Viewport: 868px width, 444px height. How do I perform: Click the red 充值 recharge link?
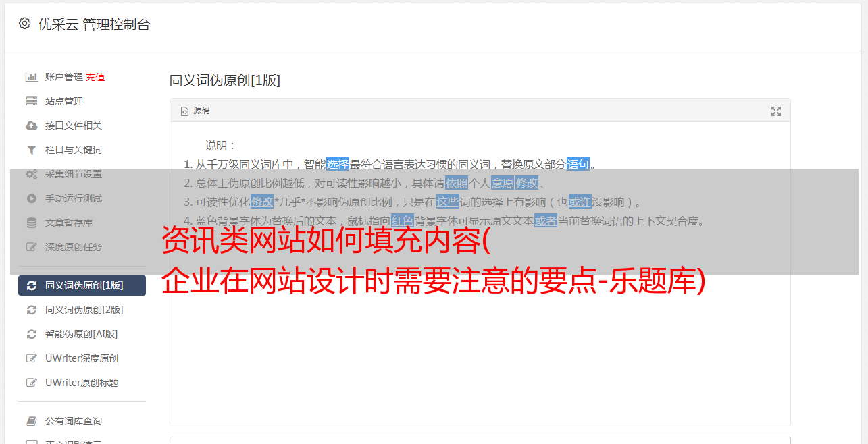(x=95, y=77)
